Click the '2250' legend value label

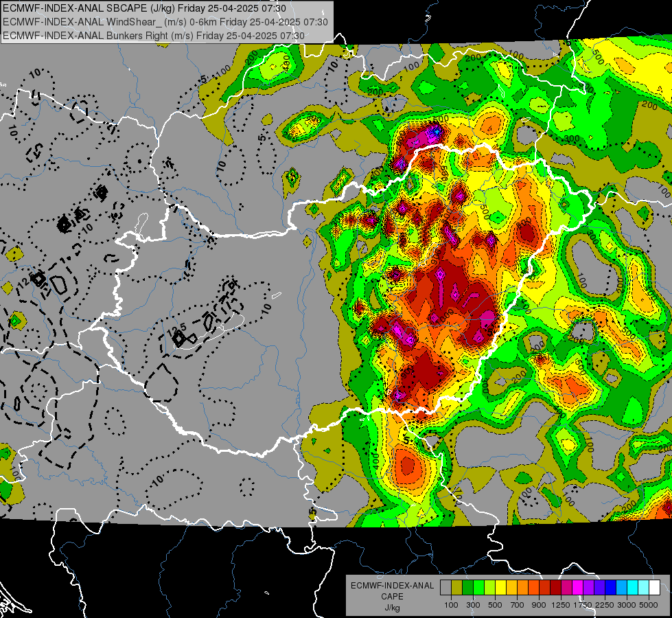605,605
